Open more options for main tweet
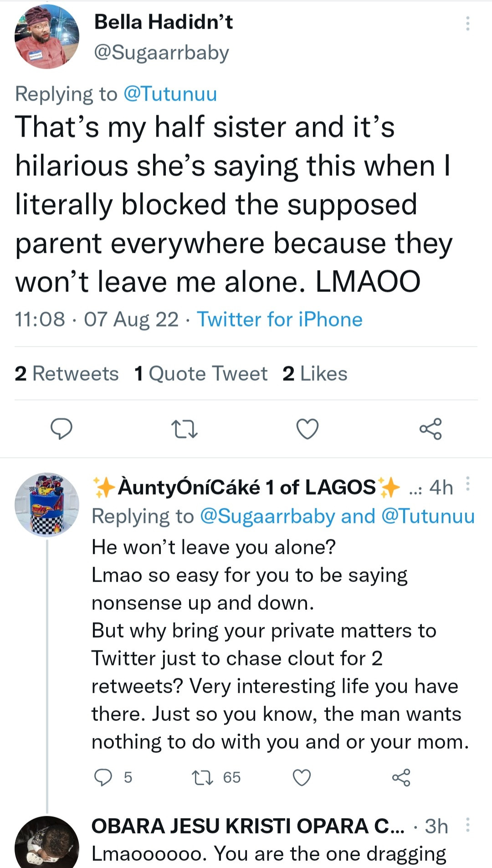The height and width of the screenshot is (868, 492). (467, 23)
